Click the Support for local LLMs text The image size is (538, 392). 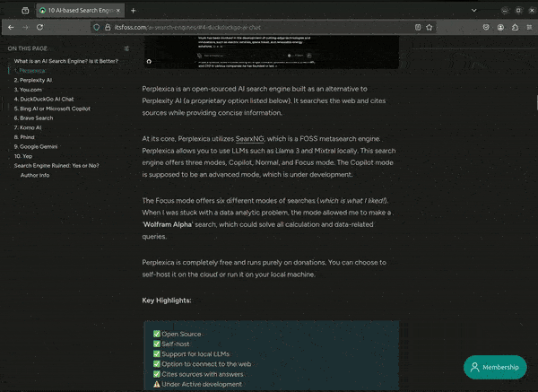(x=195, y=354)
